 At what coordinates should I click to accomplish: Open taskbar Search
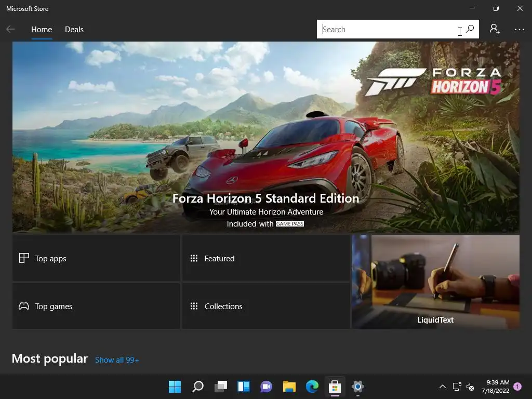click(x=198, y=387)
